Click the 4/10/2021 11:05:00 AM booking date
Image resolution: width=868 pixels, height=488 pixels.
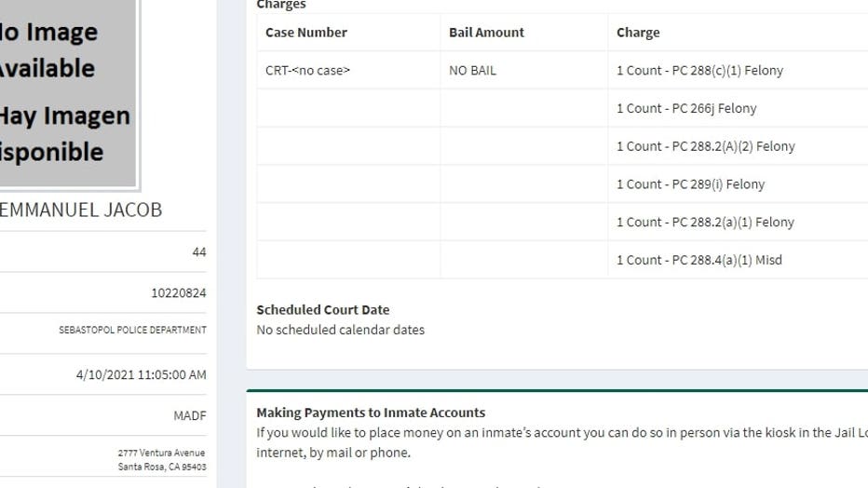(142, 374)
